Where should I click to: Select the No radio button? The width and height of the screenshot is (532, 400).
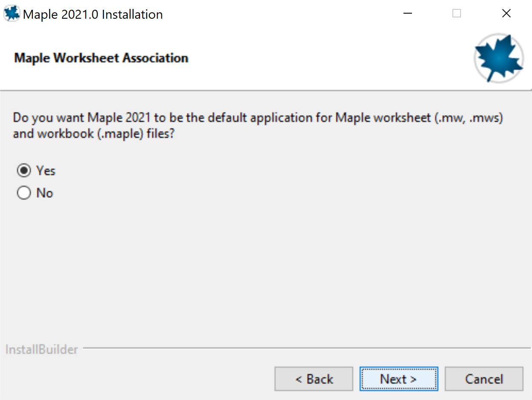click(24, 193)
